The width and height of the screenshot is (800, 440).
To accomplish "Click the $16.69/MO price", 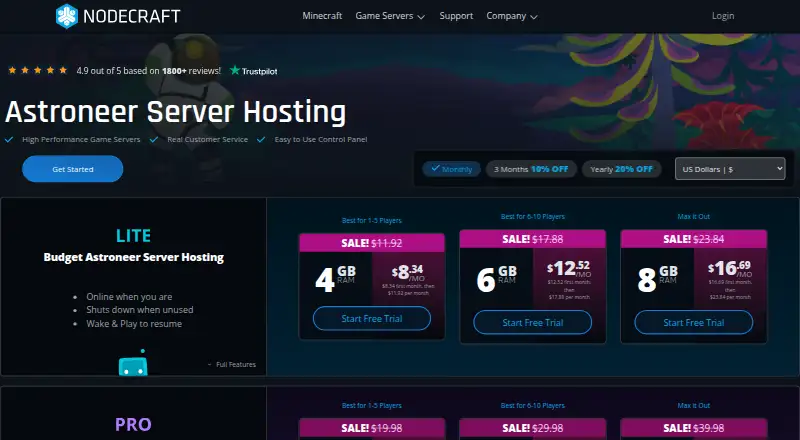I will click(x=730, y=268).
